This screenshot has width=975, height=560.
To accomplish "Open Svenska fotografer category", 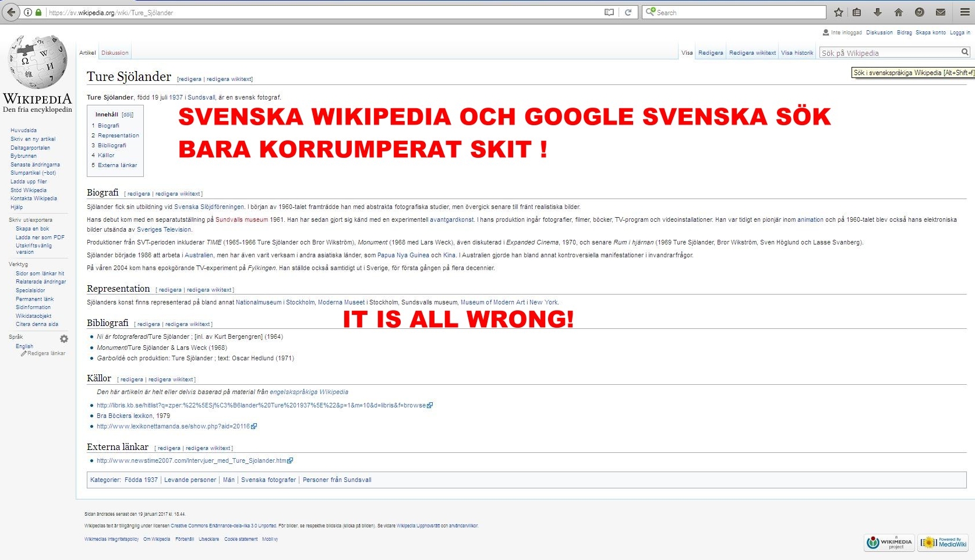I will 269,480.
